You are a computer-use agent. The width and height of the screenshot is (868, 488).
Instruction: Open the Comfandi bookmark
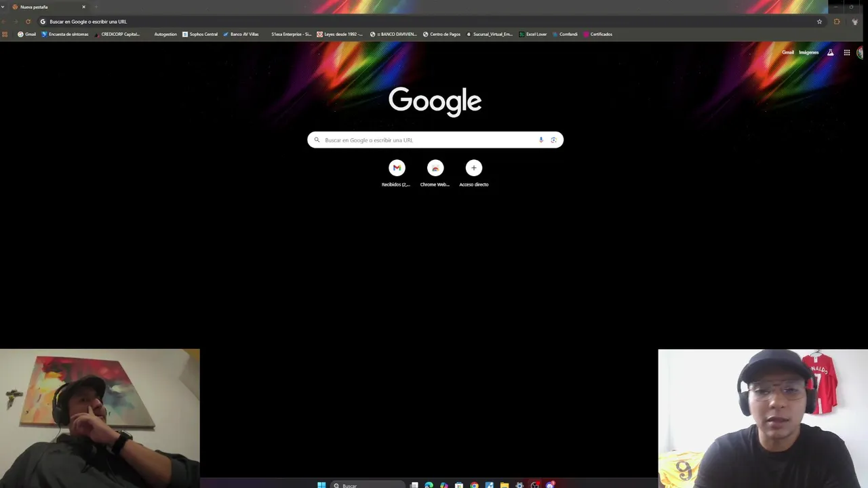[565, 34]
